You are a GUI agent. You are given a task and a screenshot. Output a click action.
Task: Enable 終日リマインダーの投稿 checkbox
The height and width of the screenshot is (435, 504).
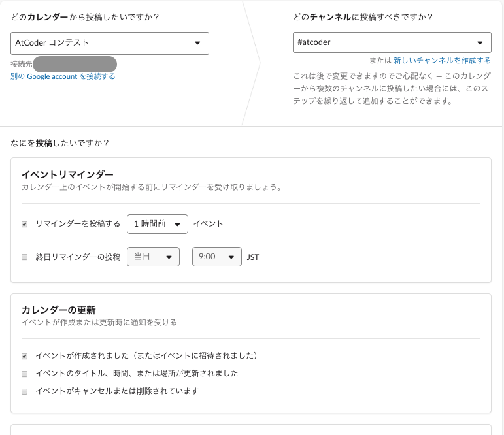[x=24, y=257]
